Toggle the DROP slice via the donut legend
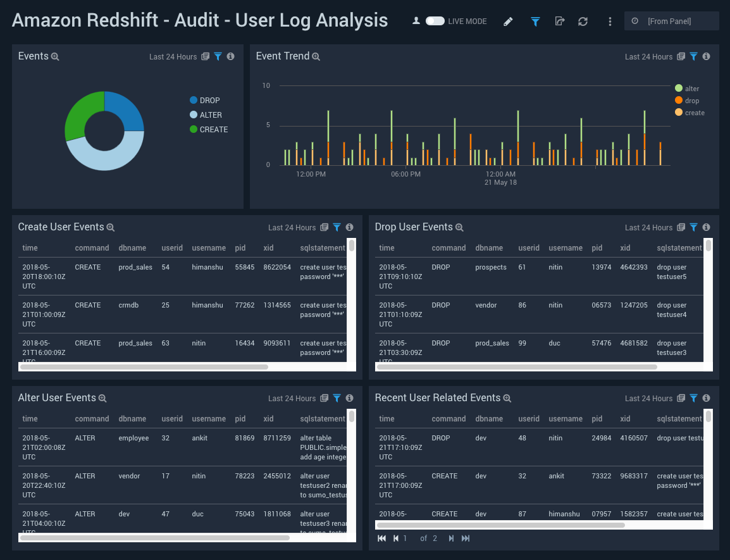The width and height of the screenshot is (730, 560). (x=210, y=100)
